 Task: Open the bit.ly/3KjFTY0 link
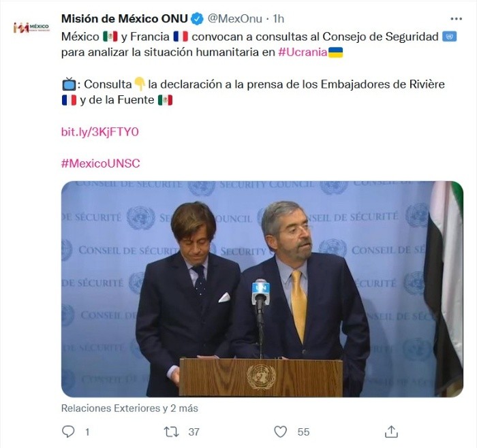point(99,131)
